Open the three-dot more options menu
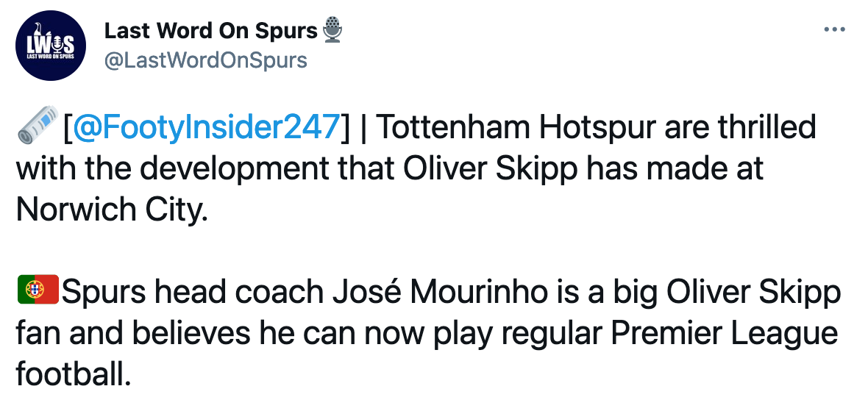 (x=834, y=30)
